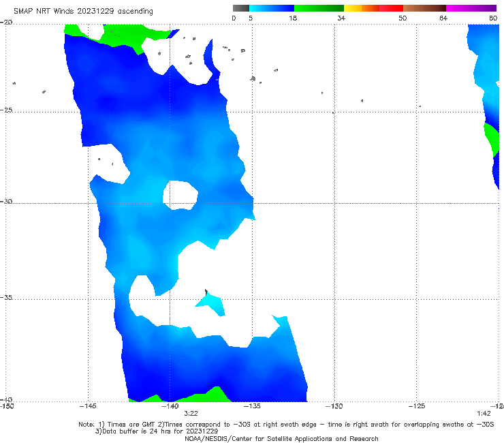
Task: Click the '18' label under the color bar
Action: pyautogui.click(x=293, y=18)
